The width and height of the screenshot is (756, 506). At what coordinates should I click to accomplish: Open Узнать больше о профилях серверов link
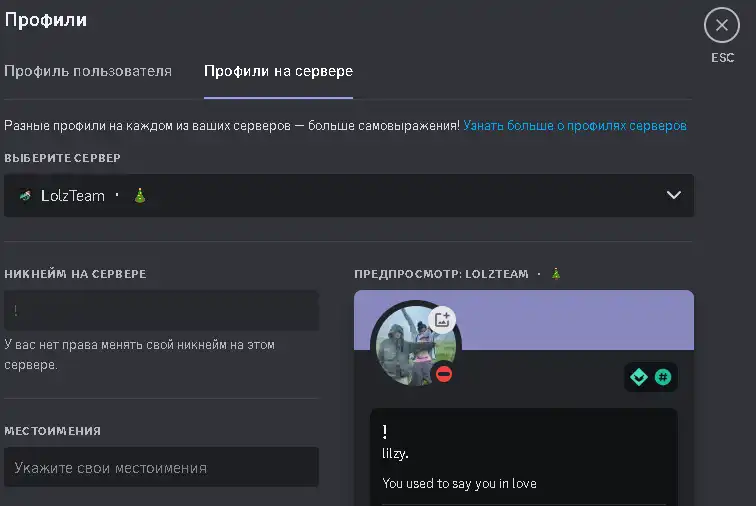click(x=575, y=125)
